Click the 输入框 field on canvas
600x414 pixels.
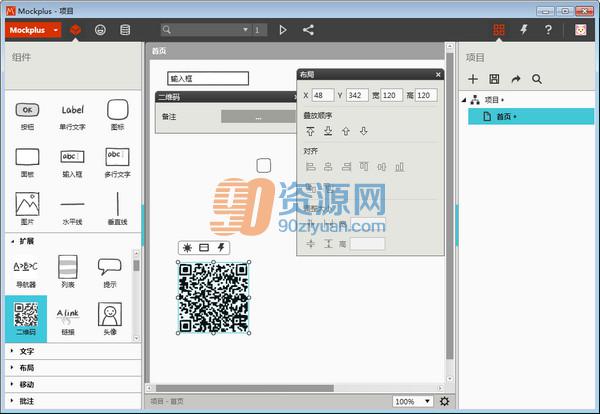[x=208, y=78]
